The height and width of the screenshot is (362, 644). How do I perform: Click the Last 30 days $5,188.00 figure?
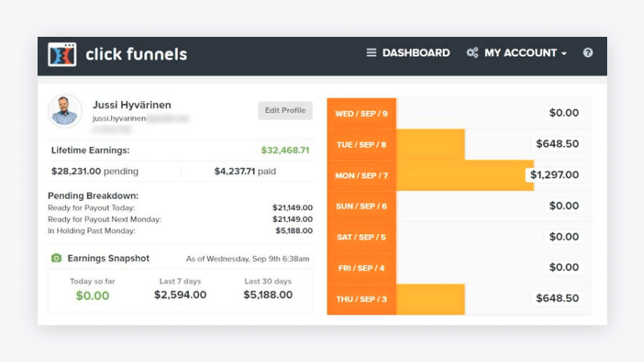coord(267,295)
